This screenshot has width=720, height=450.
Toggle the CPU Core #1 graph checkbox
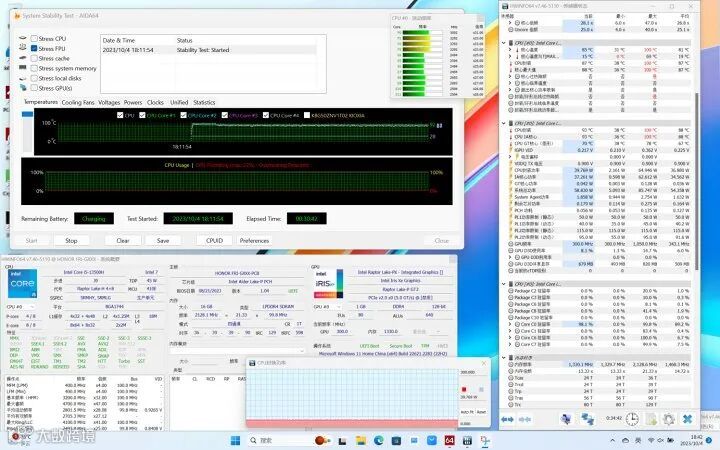pos(142,115)
